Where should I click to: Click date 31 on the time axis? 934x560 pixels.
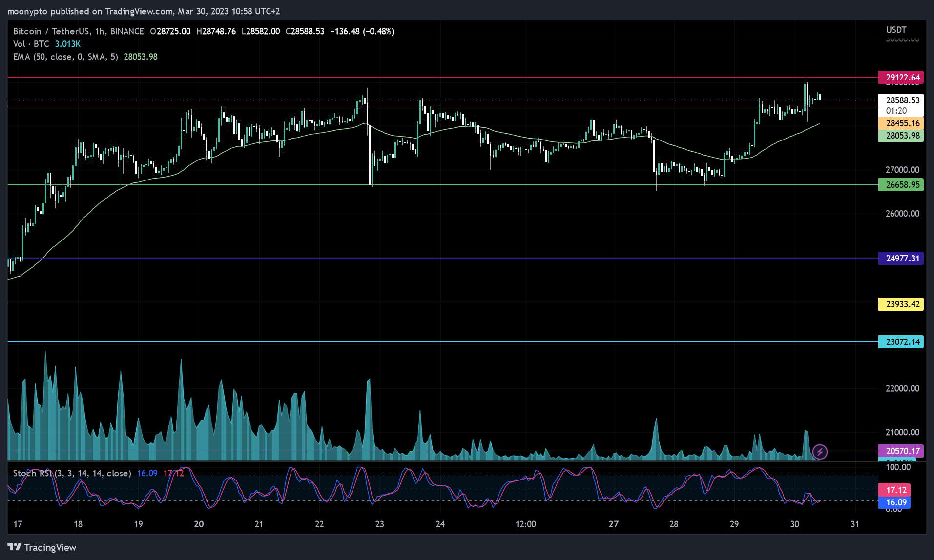coord(855,524)
